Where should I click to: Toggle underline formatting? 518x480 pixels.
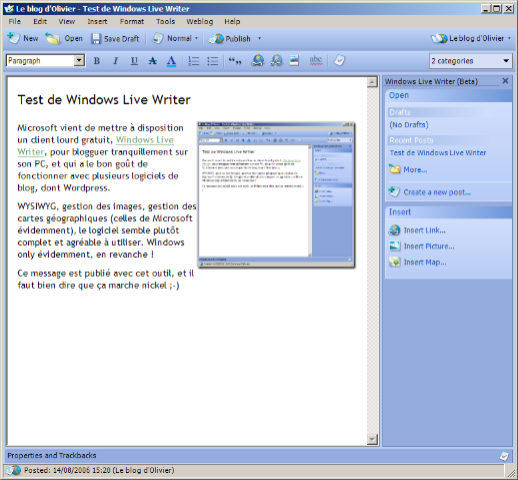pyautogui.click(x=134, y=61)
